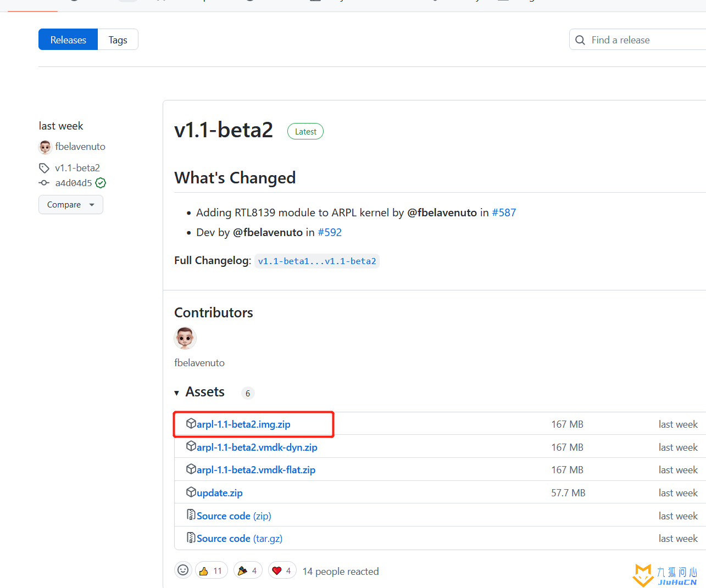This screenshot has height=588, width=706.
Task: Click the commit icon beside a4d04d5
Action: 44,183
